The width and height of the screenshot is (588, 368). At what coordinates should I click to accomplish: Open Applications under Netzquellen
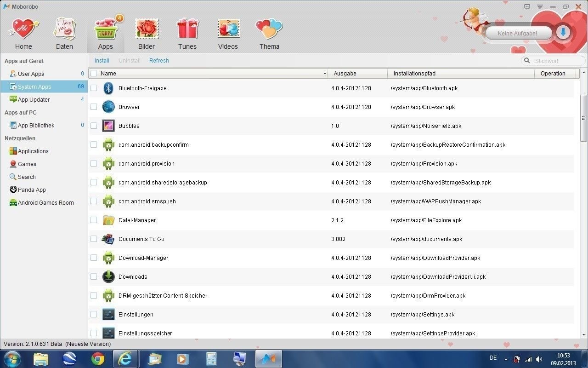(44, 151)
